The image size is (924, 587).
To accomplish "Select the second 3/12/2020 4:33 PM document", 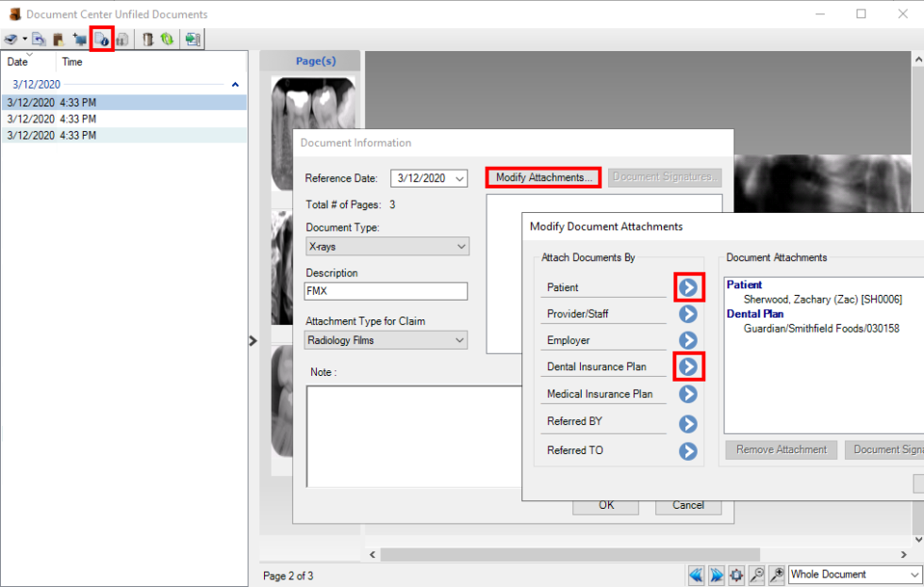I will (124, 119).
